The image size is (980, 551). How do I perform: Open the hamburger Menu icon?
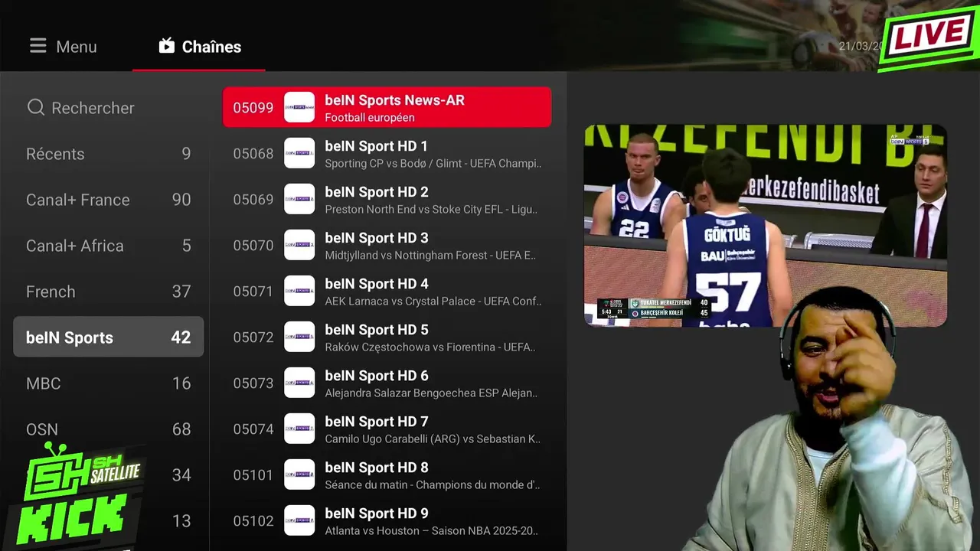point(38,47)
